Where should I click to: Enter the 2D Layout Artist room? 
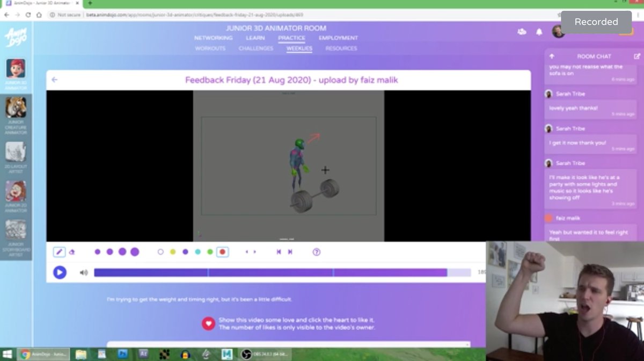(16, 158)
